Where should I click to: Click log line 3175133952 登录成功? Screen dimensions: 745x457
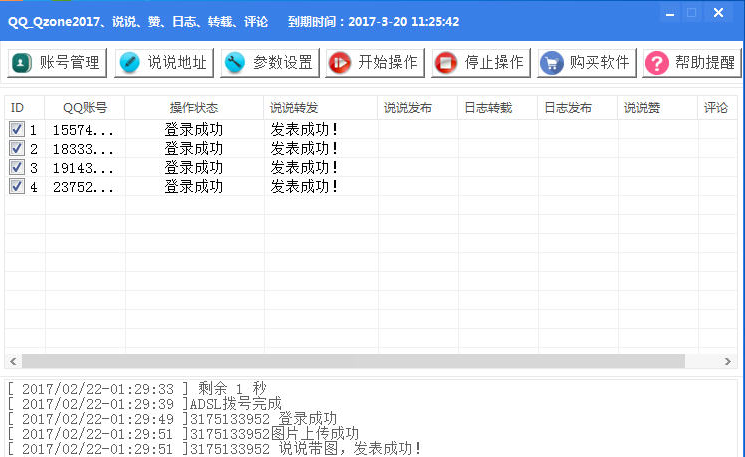click(x=172, y=419)
